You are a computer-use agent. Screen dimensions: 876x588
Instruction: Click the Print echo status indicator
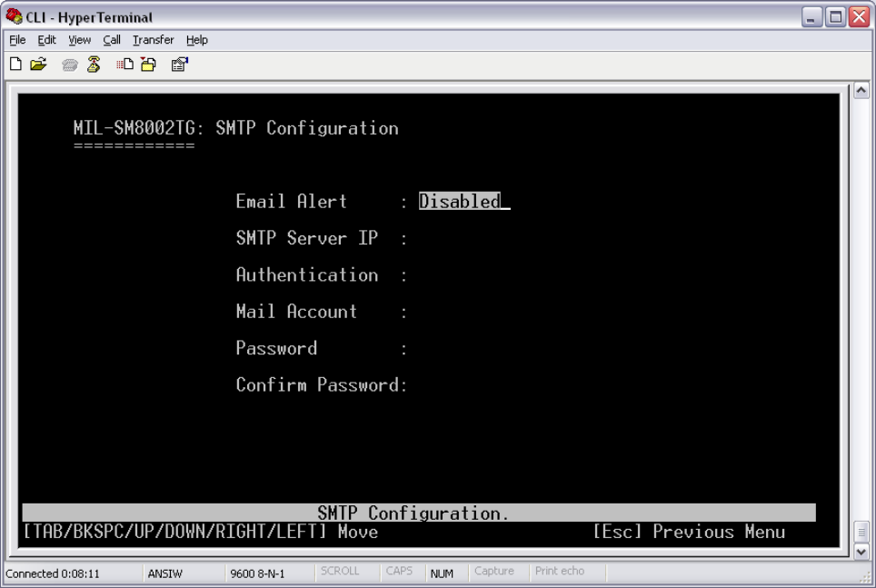tap(559, 572)
